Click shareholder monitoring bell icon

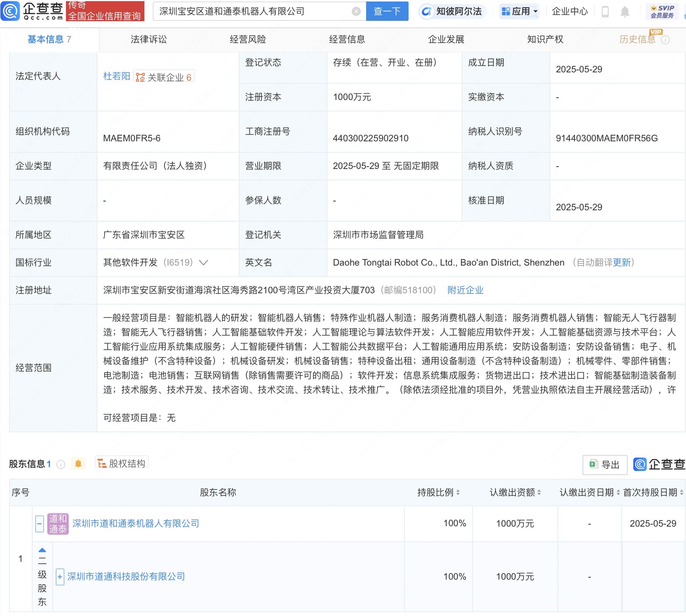(x=78, y=464)
